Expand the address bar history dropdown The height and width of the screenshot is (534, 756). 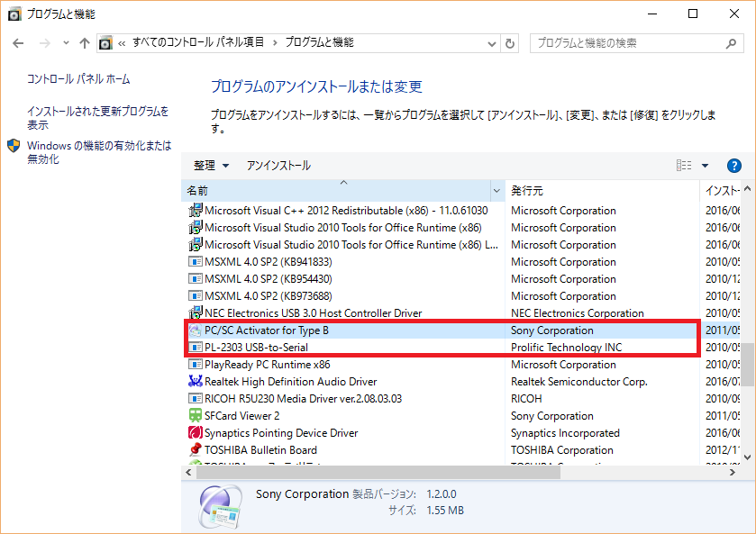coord(492,44)
